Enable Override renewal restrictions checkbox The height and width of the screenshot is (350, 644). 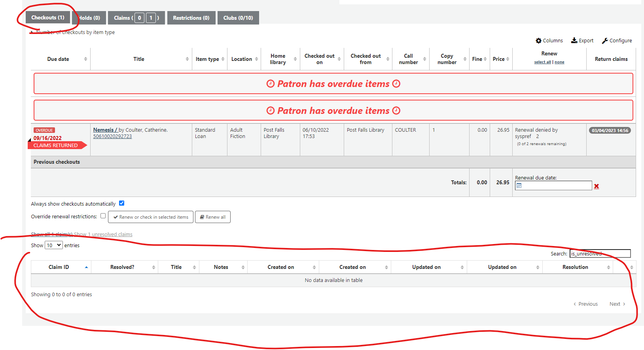pyautogui.click(x=103, y=216)
